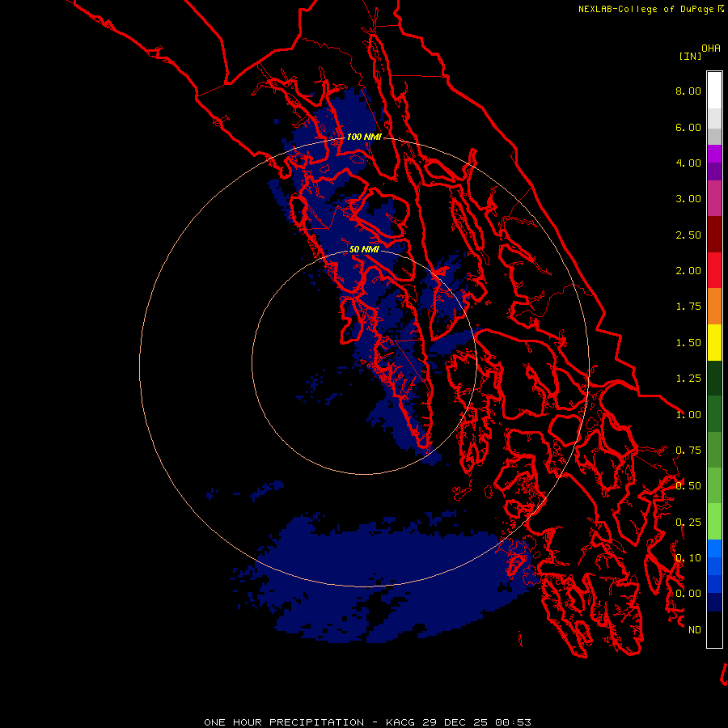The height and width of the screenshot is (728, 728).
Task: Click the 3.00 legend value
Action: pyautogui.click(x=688, y=199)
